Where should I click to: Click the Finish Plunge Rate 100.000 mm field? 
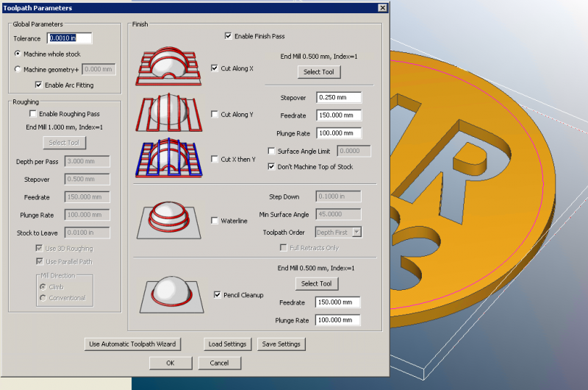click(339, 133)
